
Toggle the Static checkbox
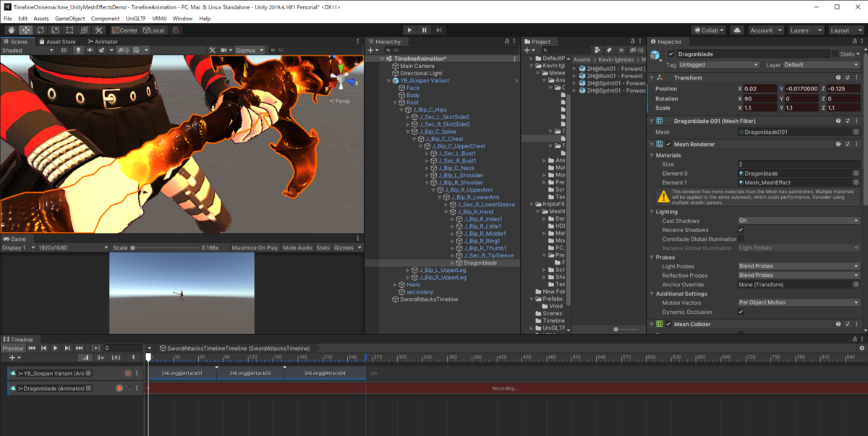click(x=835, y=54)
